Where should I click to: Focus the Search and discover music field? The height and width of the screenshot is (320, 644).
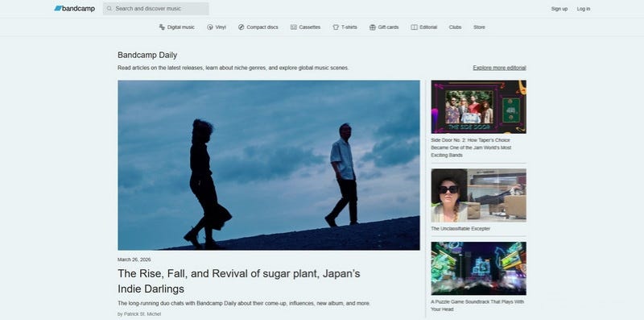[x=155, y=9]
